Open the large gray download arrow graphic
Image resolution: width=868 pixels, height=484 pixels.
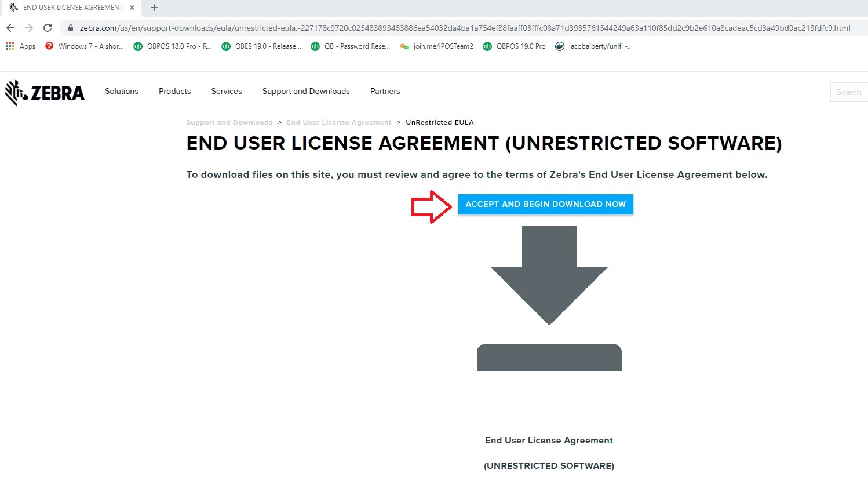coord(549,299)
